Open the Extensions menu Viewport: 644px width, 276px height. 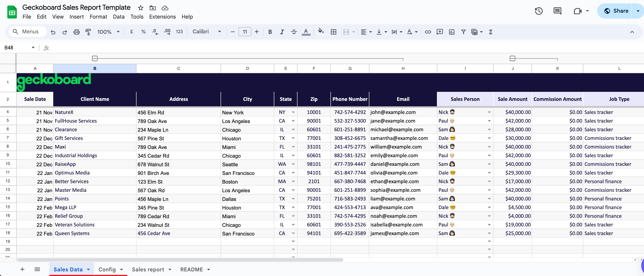click(162, 17)
